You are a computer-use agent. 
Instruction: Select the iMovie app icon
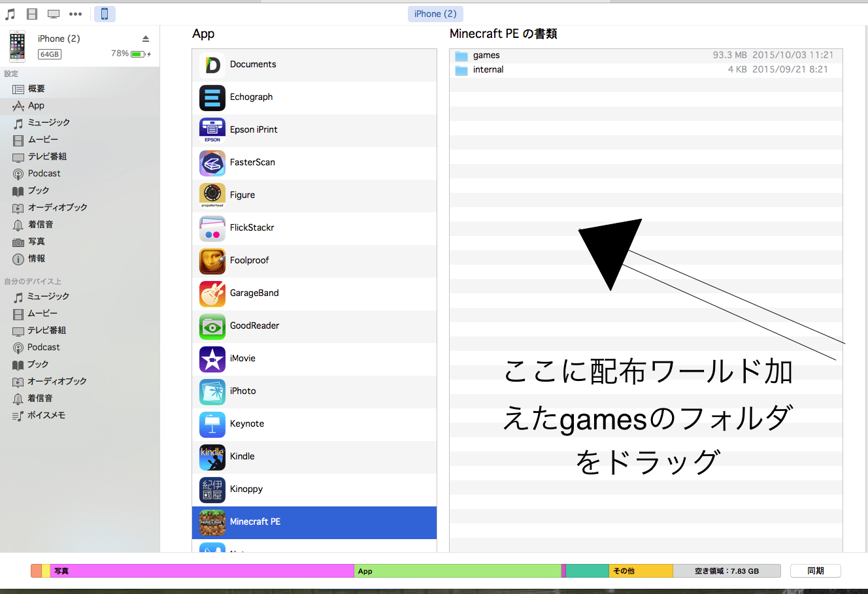[212, 359]
